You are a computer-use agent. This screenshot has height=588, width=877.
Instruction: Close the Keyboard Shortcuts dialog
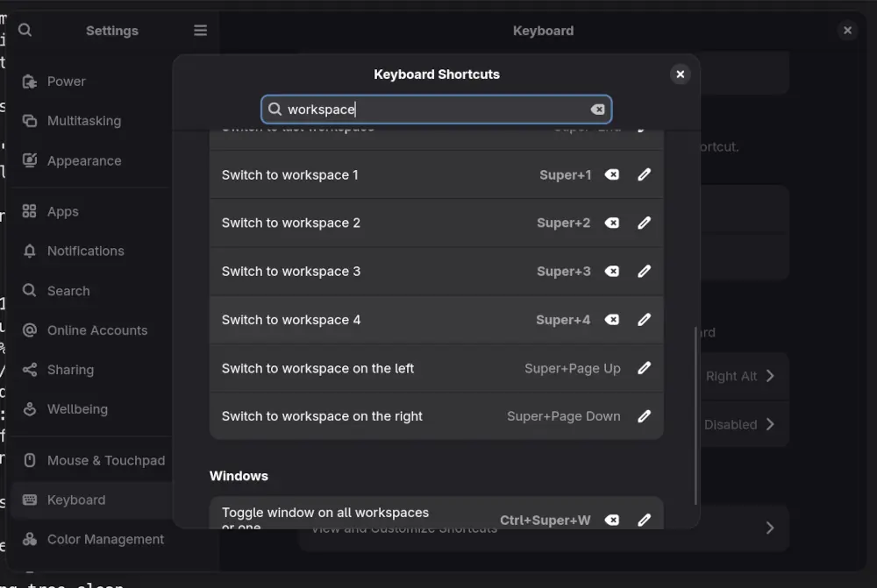(681, 74)
